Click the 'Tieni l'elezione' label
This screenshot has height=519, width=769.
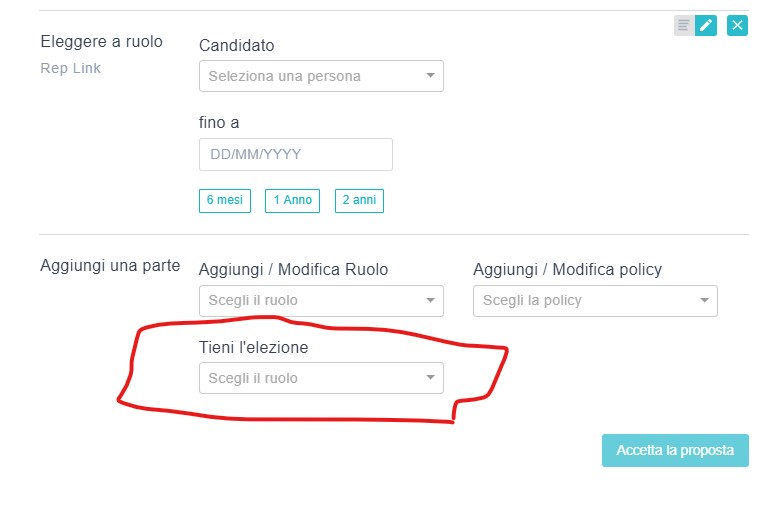(254, 347)
